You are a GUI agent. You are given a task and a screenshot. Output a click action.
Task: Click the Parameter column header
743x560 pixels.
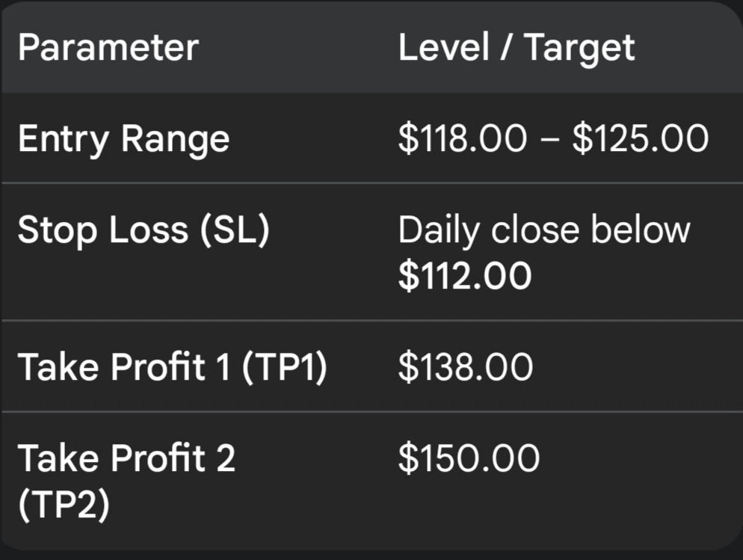108,48
